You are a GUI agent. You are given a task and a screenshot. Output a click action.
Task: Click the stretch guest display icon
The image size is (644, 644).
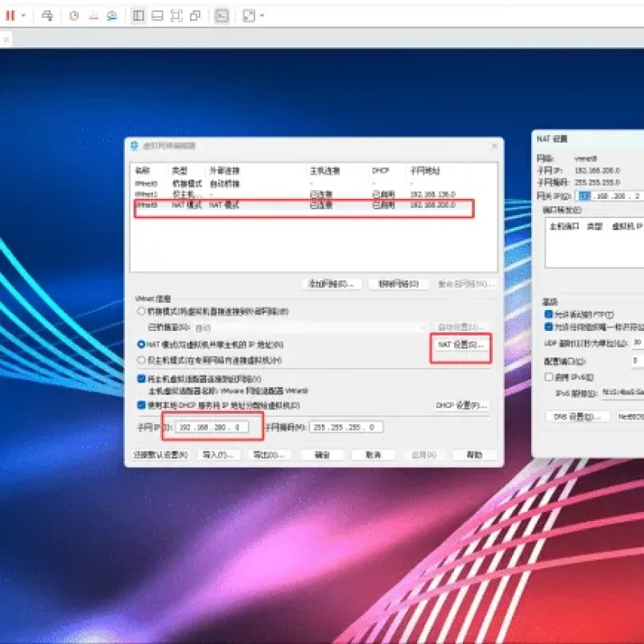click(x=249, y=15)
